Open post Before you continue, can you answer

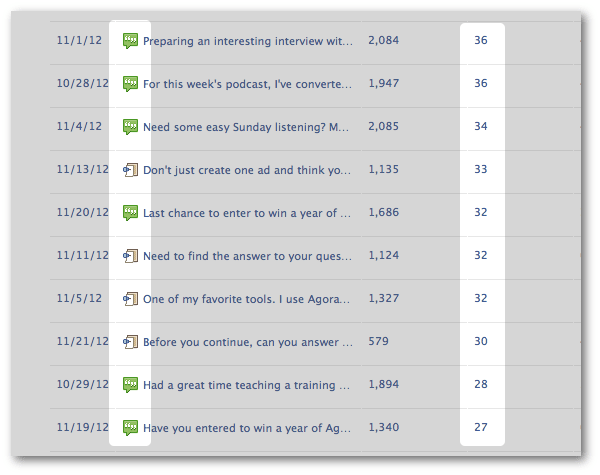coord(248,342)
